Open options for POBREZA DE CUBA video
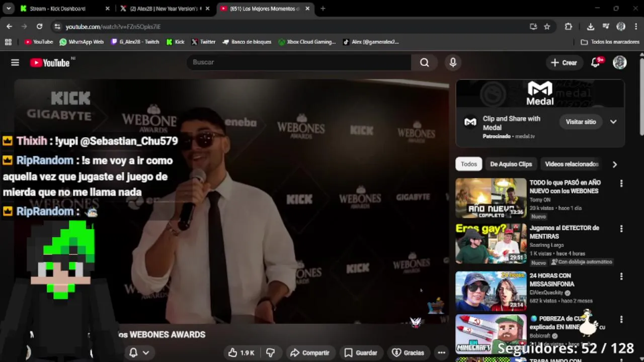Screen dimensions: 644x362 [621, 319]
